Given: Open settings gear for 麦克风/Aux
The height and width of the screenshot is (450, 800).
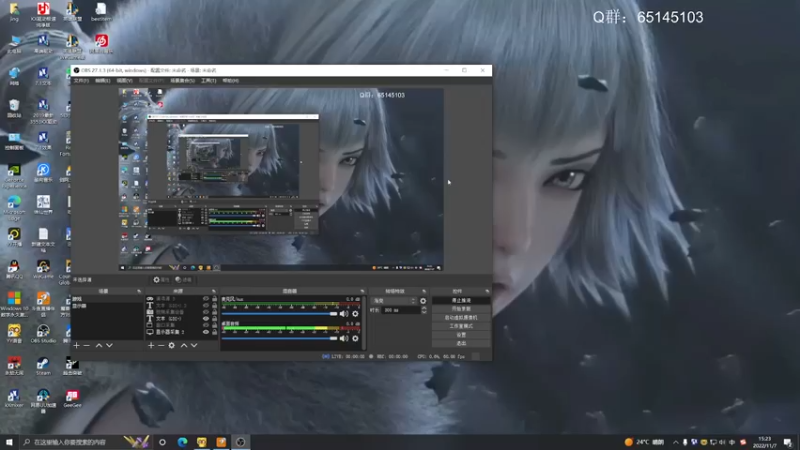Looking at the screenshot, I should 356,314.
